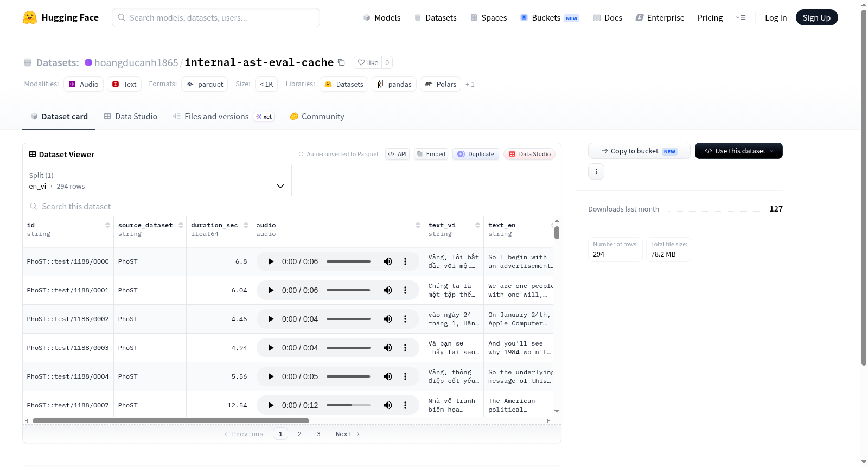Click Copy to bucket button

[639, 151]
